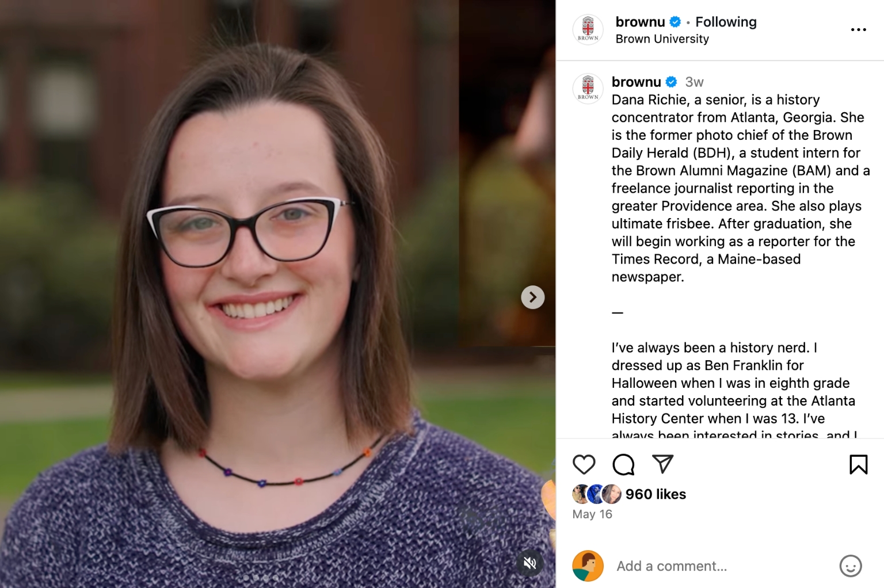884x588 pixels.
Task: View the list of 960 likes
Action: pyautogui.click(x=656, y=494)
